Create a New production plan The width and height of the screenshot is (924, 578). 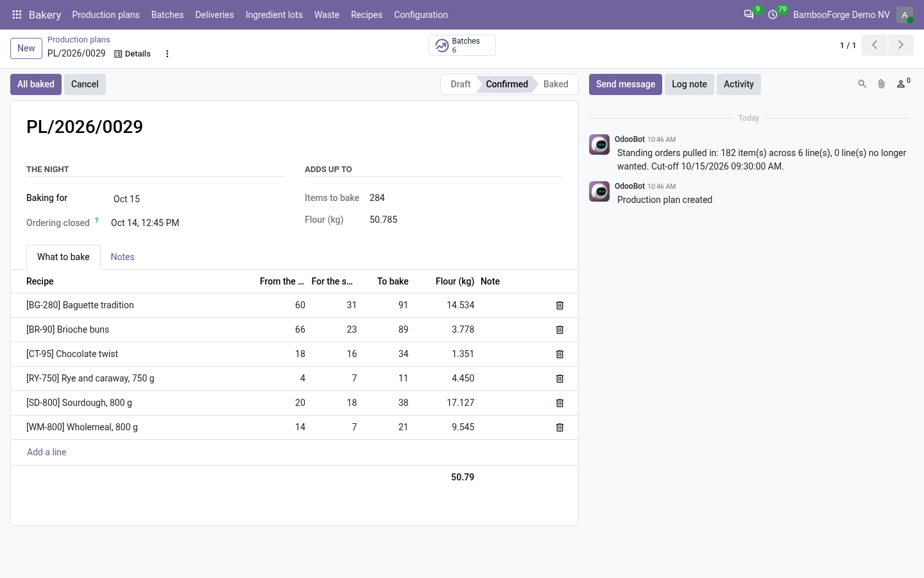(x=26, y=48)
